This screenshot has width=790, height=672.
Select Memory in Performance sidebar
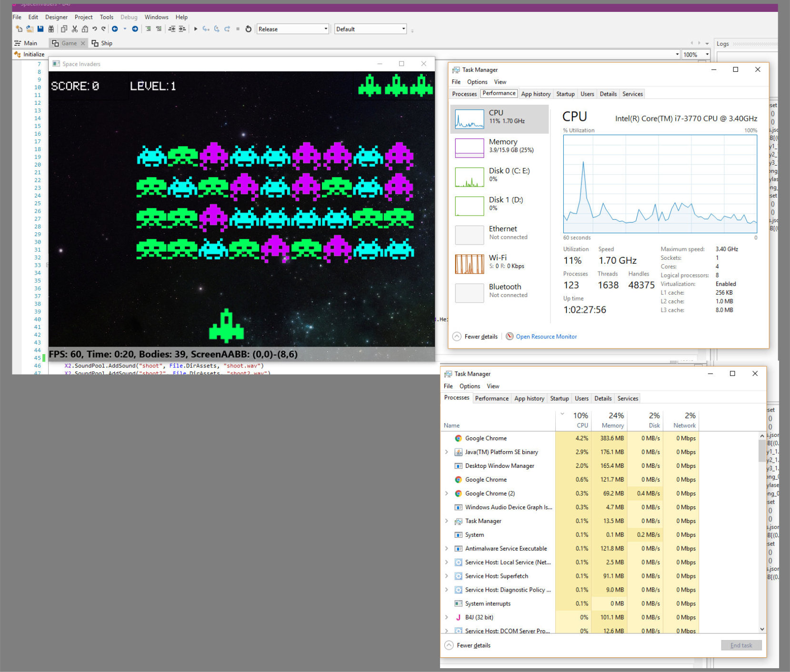pyautogui.click(x=500, y=148)
